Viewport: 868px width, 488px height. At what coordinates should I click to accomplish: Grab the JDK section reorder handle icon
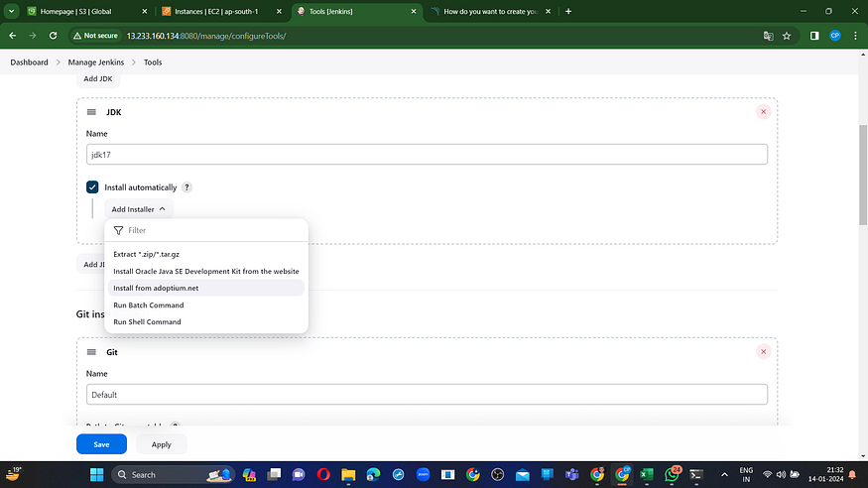coord(91,112)
